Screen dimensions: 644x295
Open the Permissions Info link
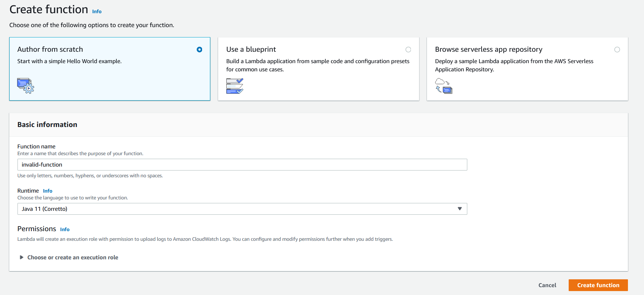[65, 229]
